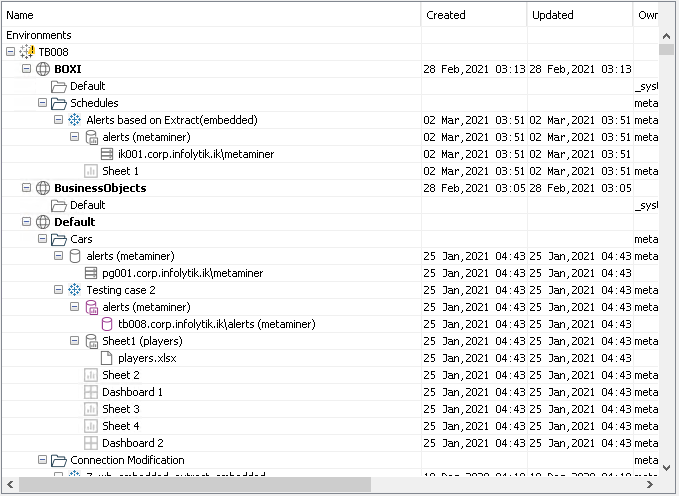This screenshot has width=679, height=496.
Task: Click the horizontal scrollbar right arrow
Action: pos(650,484)
